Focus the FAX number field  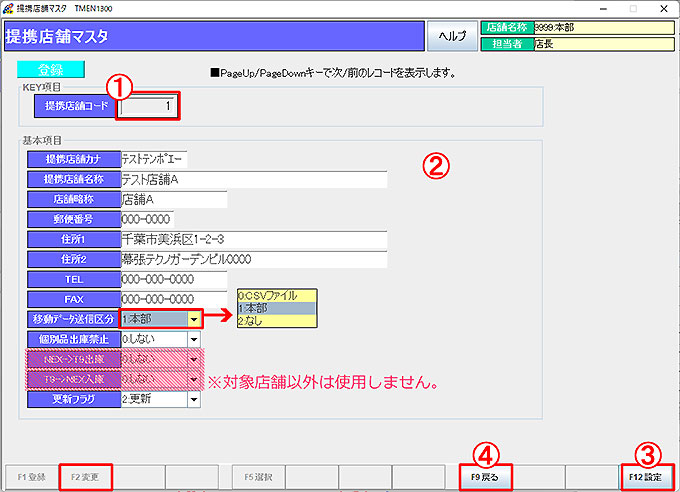point(174,299)
